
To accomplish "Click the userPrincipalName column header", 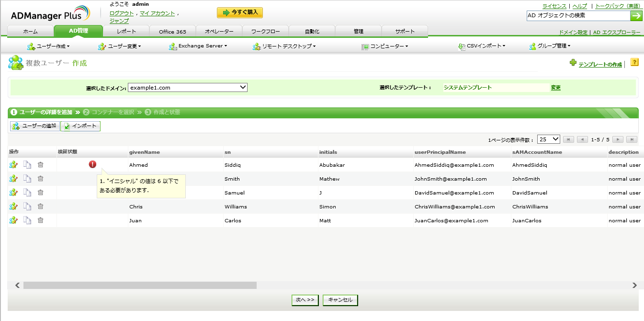I will [440, 152].
